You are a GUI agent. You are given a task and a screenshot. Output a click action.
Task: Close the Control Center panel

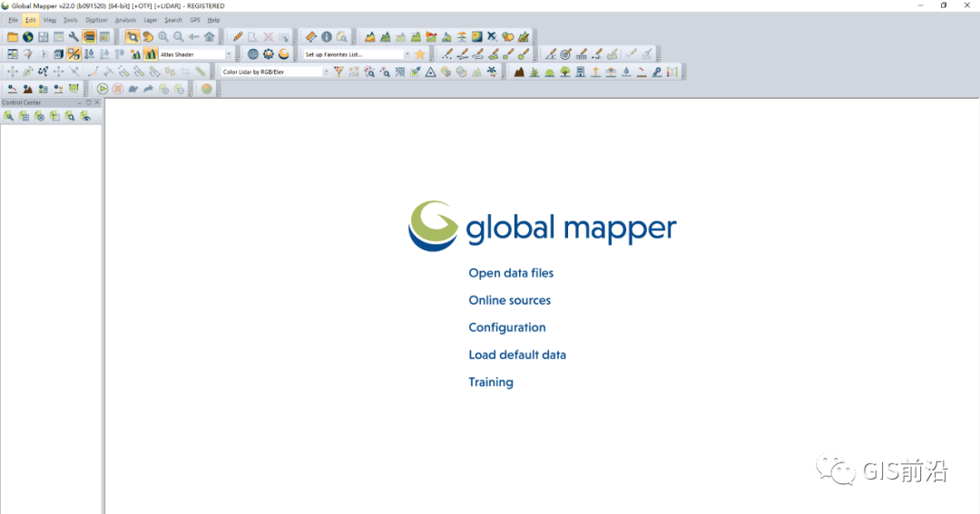pyautogui.click(x=97, y=102)
